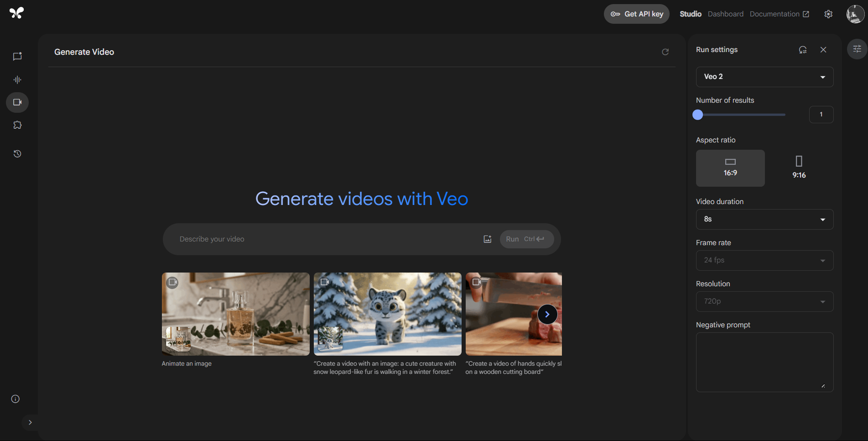Click the small source image inset on snow leopard thumbnail
868x441 pixels.
pos(330,339)
